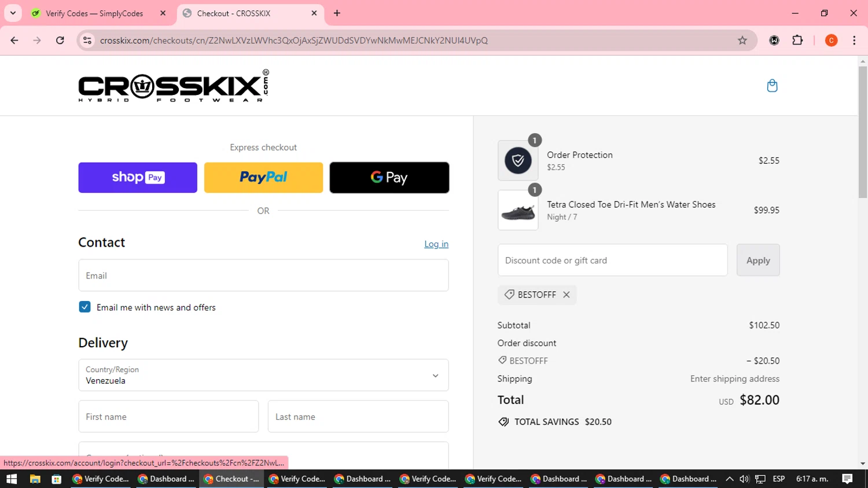
Task: Click the scrollbar down arrow
Action: pos(863,464)
